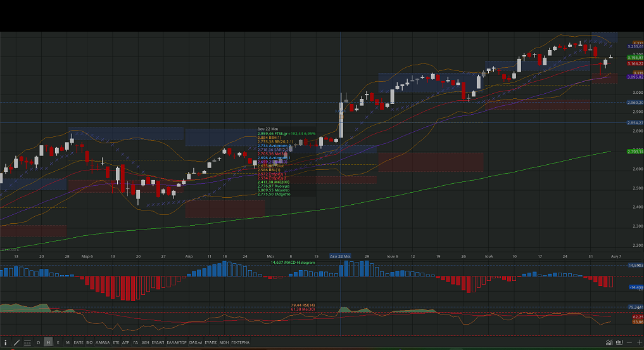Load the ΒΙΟ symbol chart
644x350 pixels.
click(x=89, y=342)
